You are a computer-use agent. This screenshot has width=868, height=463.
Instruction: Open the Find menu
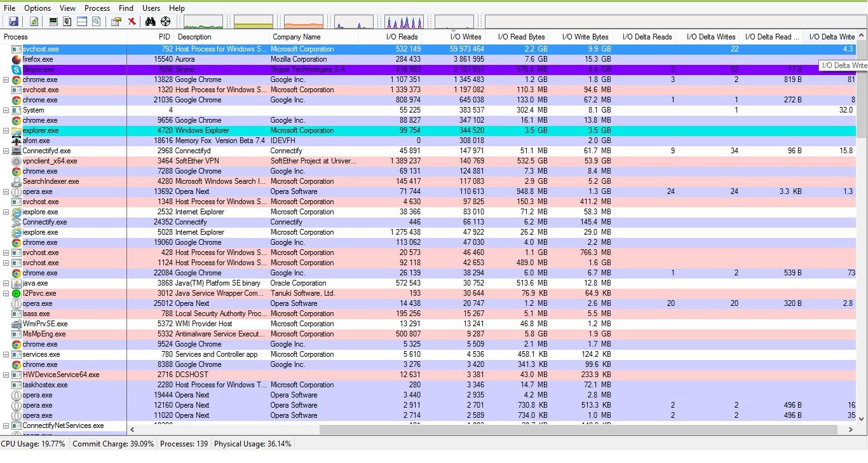(126, 8)
